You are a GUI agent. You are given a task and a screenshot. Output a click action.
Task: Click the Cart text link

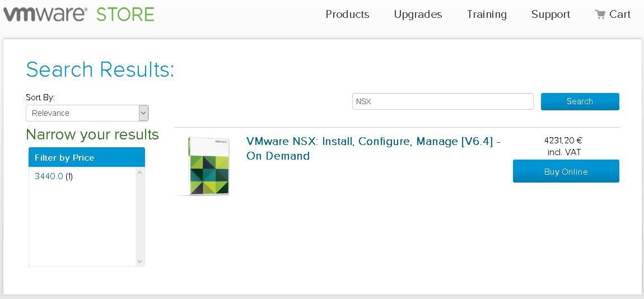tap(620, 15)
